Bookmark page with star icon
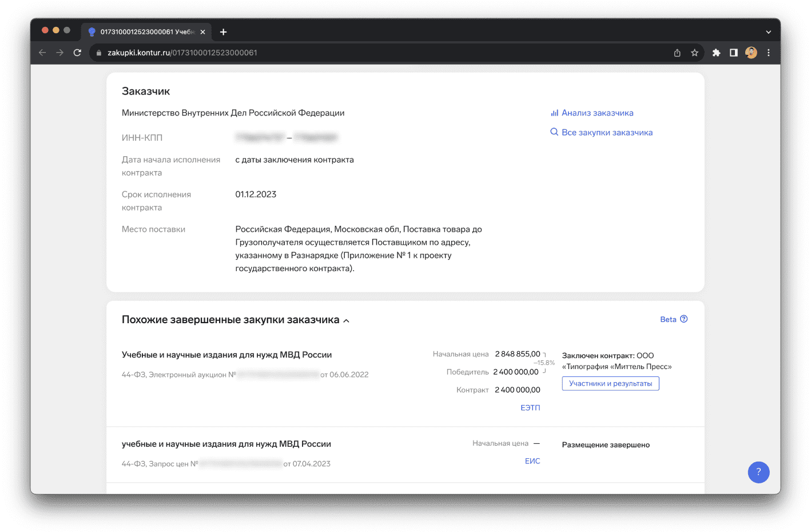The height and width of the screenshot is (532, 811). (694, 53)
